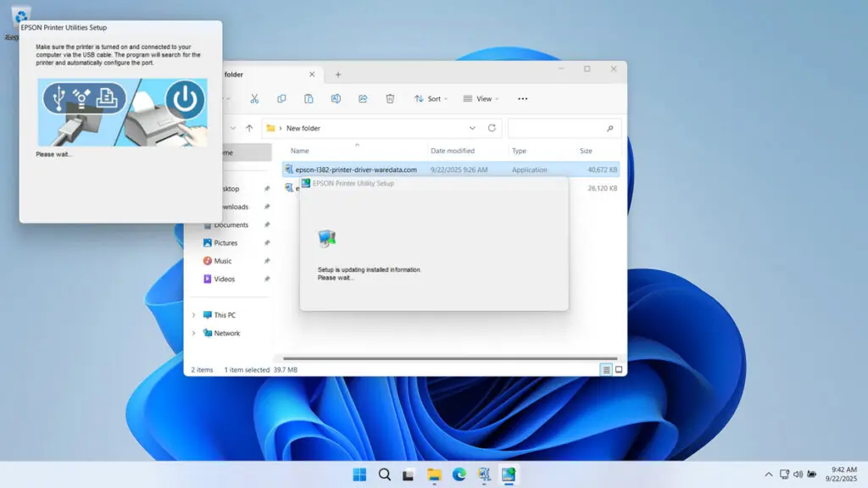Unpin Videos using its pin icon
The width and height of the screenshot is (868, 488).
pyautogui.click(x=267, y=279)
